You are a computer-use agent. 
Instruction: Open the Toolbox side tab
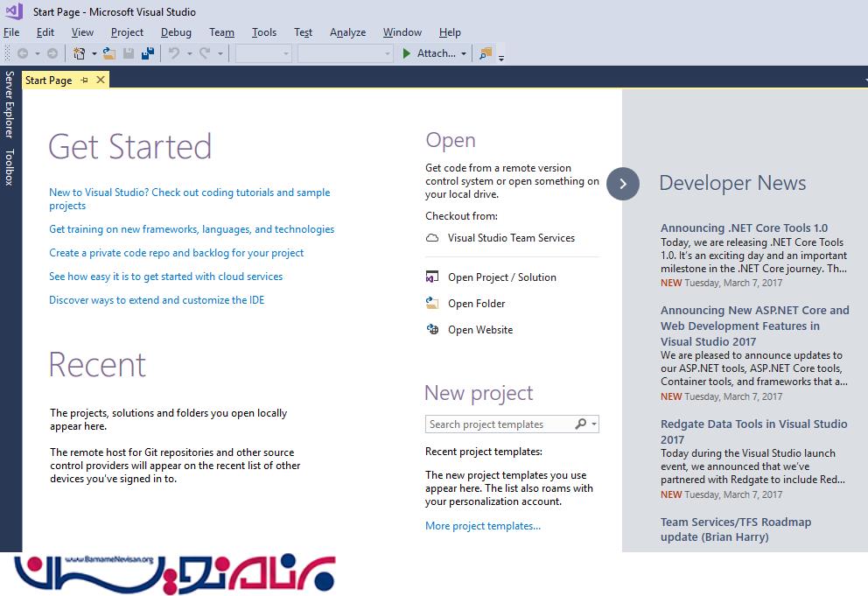(10, 167)
